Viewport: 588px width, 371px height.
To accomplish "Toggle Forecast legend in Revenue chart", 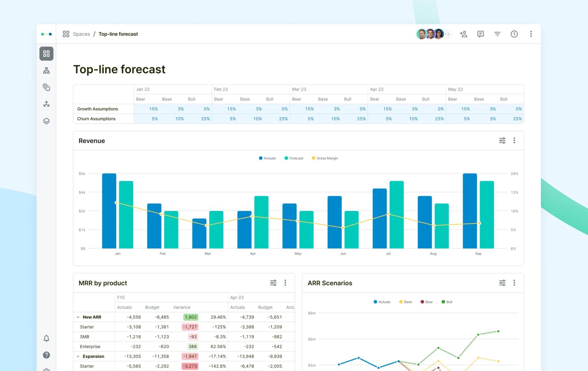I will [x=295, y=158].
